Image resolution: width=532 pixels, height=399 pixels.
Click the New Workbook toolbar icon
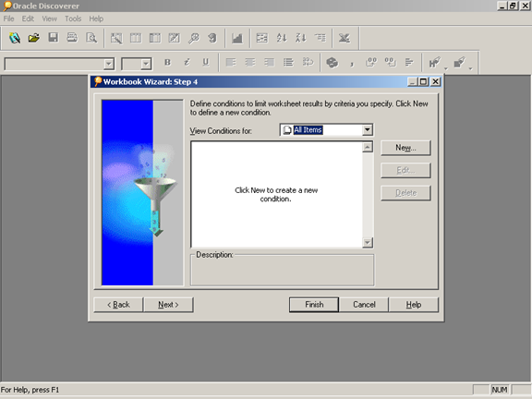point(15,38)
